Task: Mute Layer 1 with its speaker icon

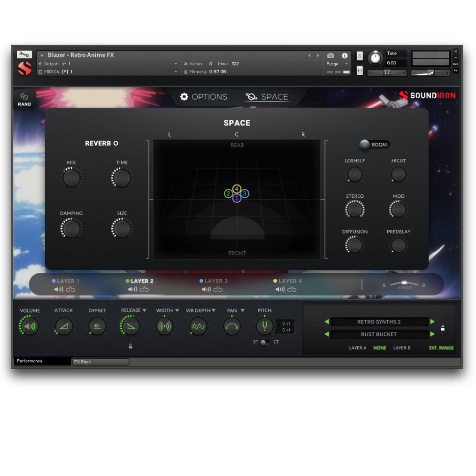Action: click(58, 290)
